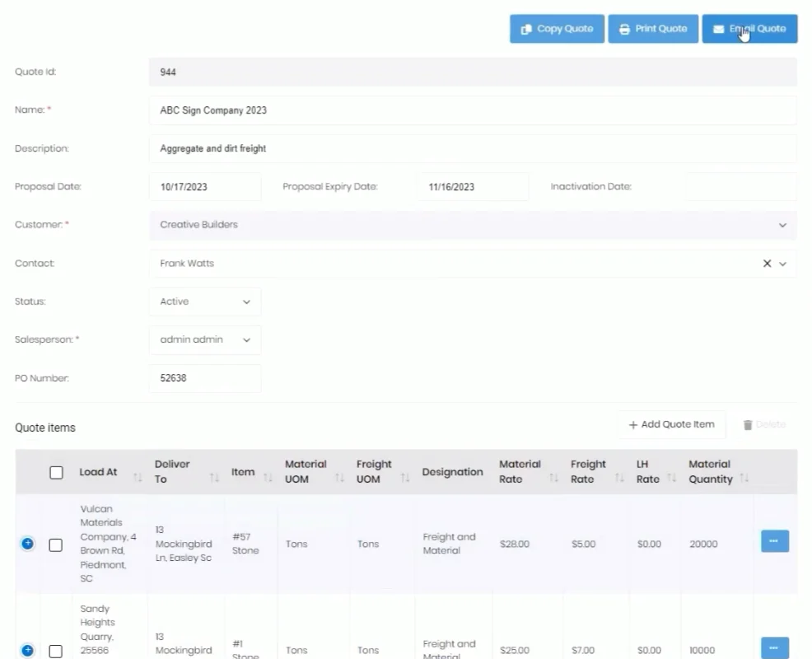Check the Vulcan Materials quote item checkbox
Image resolution: width=812 pixels, height=659 pixels.
pyautogui.click(x=56, y=544)
